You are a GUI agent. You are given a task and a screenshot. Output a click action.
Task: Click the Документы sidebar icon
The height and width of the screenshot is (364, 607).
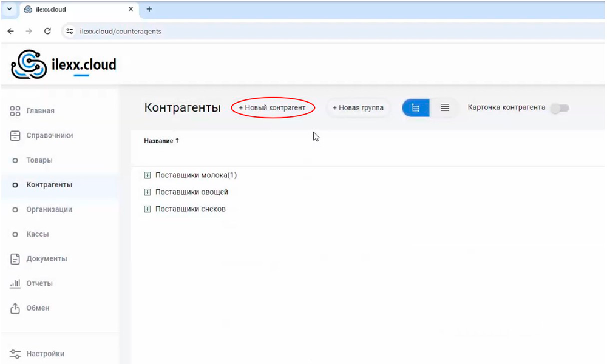[x=15, y=259]
